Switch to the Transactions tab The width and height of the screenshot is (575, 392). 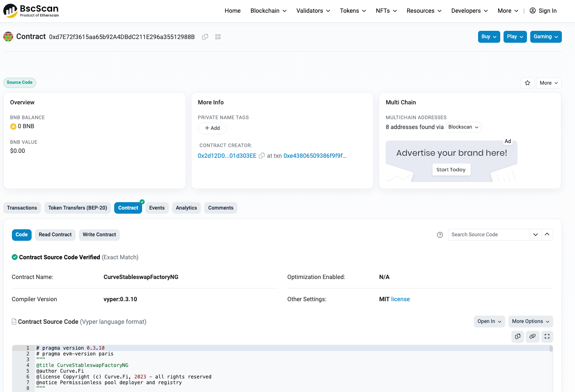[x=22, y=208]
